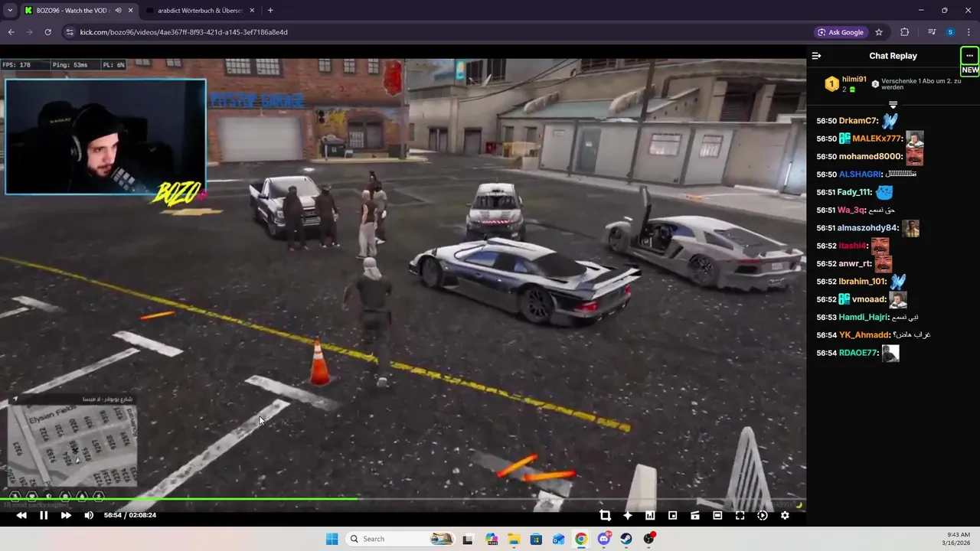Mute the BOZO96 tab audio speaker icon
Viewport: 980px width, 551px height.
click(118, 11)
